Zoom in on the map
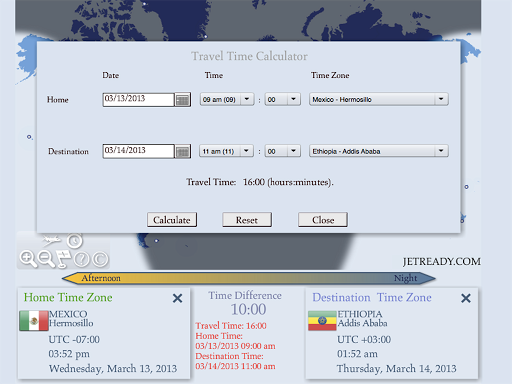512x384 pixels. [28, 259]
